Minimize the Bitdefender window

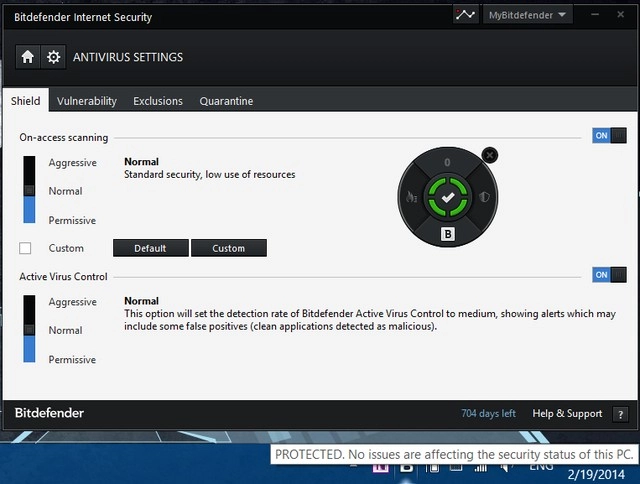coord(595,15)
